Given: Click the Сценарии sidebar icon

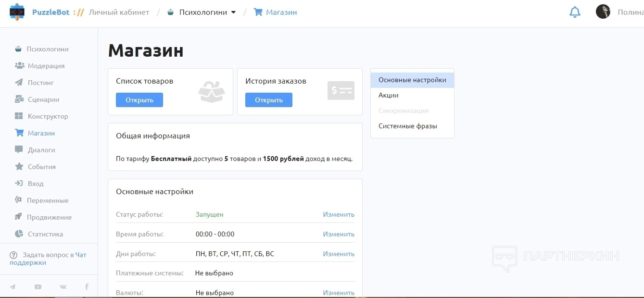Looking at the screenshot, I should pyautogui.click(x=19, y=99).
